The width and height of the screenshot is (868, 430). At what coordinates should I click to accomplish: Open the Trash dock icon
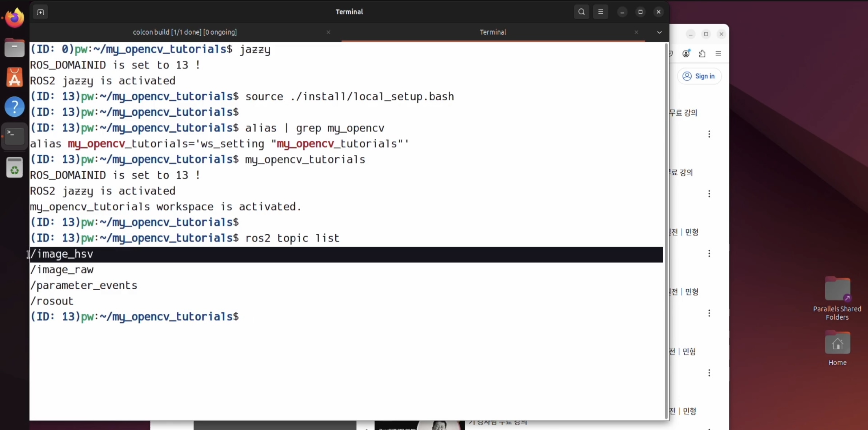pyautogui.click(x=15, y=168)
